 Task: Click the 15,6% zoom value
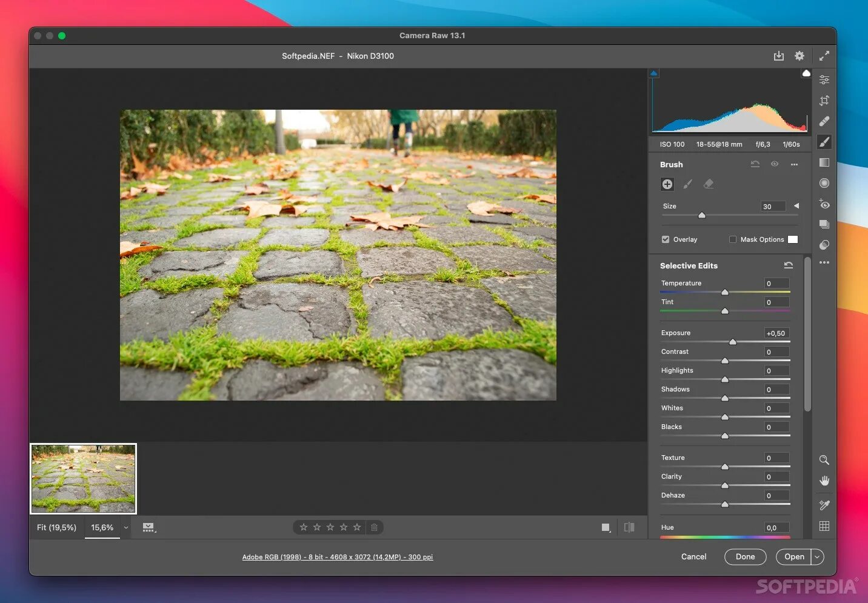[102, 528]
